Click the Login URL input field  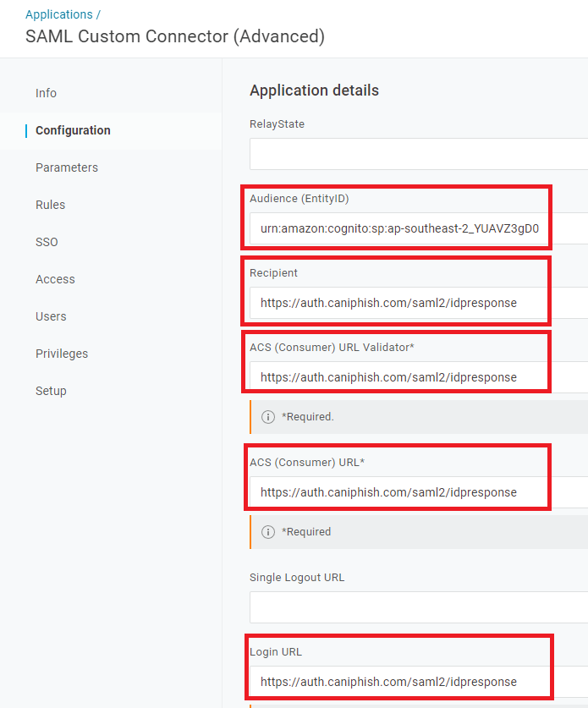tap(419, 682)
